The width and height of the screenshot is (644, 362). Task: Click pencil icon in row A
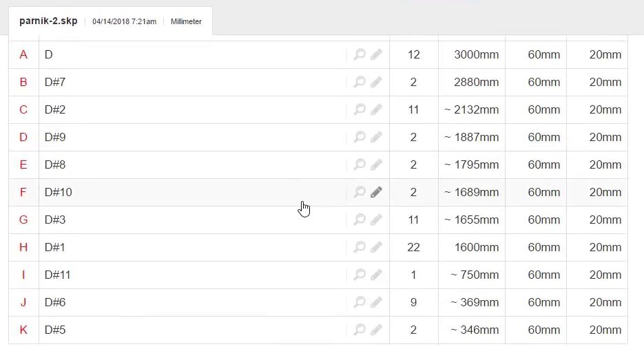(376, 54)
